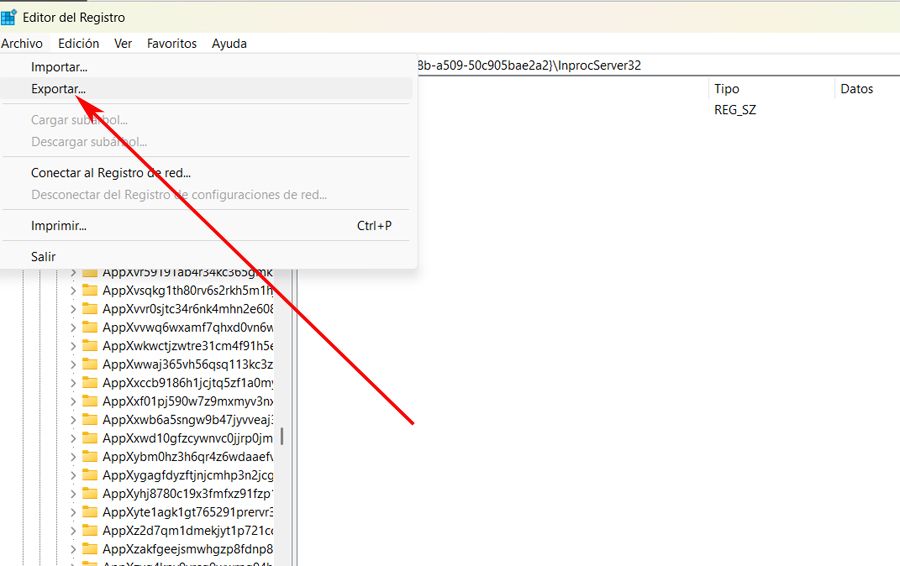Open the Favoritos menu
Viewport: 900px width, 566px height.
click(x=172, y=43)
